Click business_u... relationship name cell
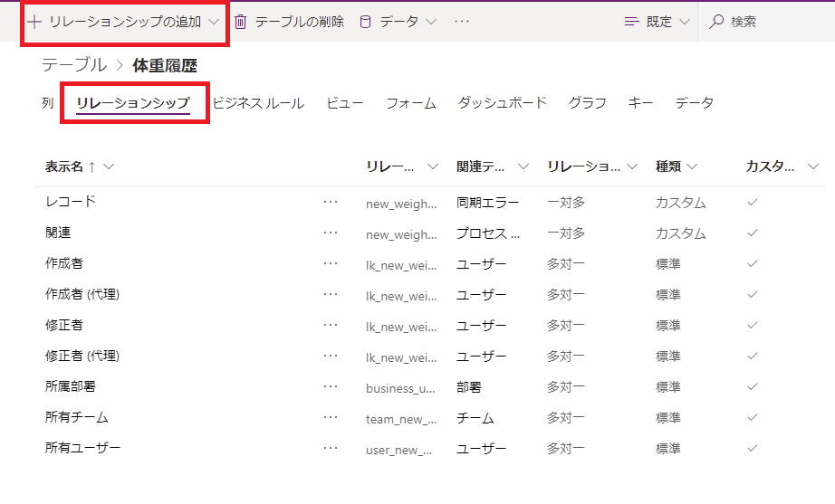The height and width of the screenshot is (504, 835). (x=400, y=388)
